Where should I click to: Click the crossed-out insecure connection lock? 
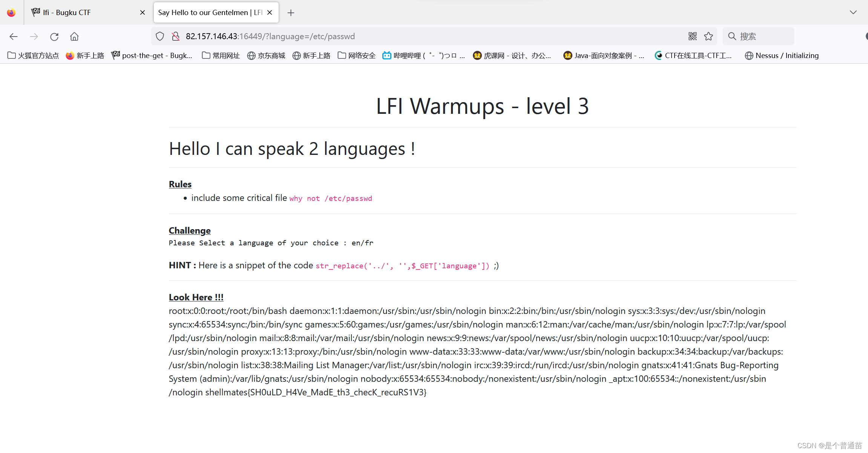click(175, 36)
